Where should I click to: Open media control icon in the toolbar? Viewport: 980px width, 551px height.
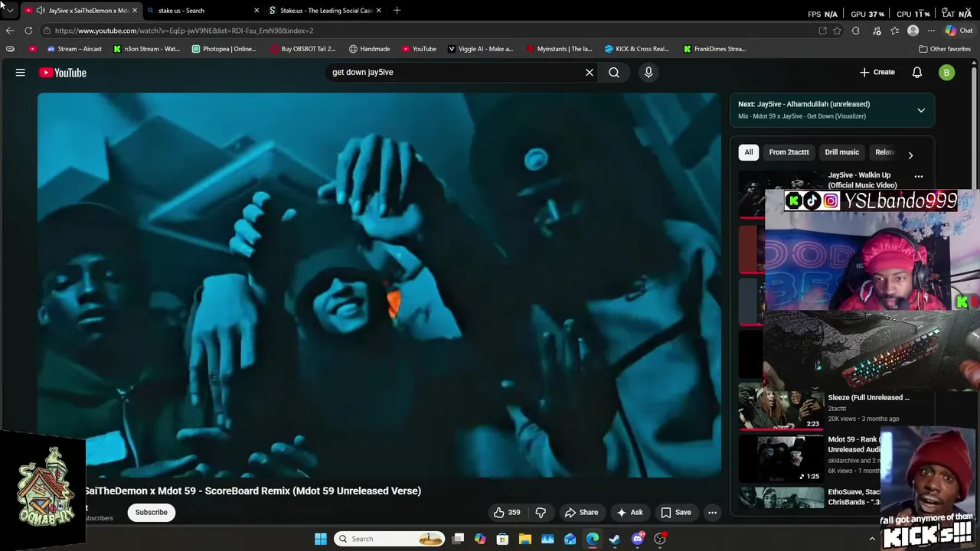pos(877,31)
